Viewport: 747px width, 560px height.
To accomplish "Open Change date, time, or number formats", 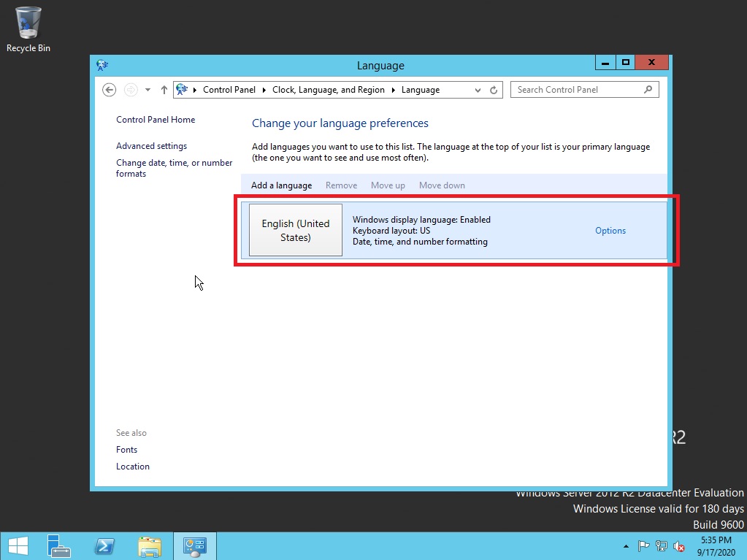I will [174, 168].
